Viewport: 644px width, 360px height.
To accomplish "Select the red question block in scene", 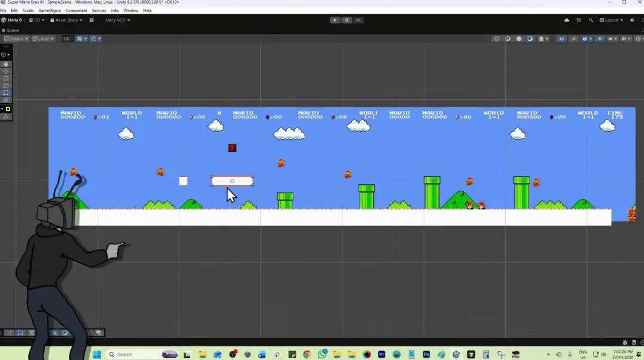I will coord(232,148).
